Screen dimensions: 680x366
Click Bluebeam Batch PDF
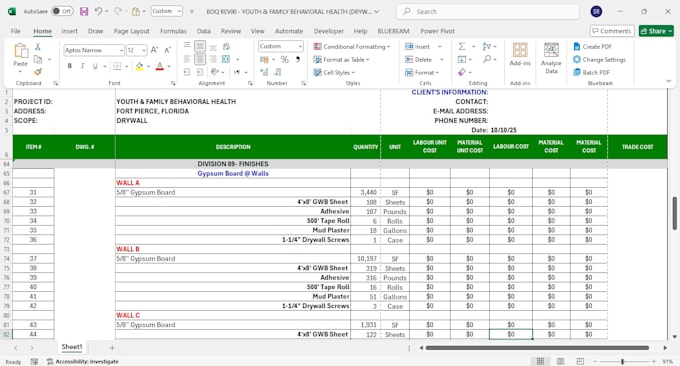click(x=592, y=72)
